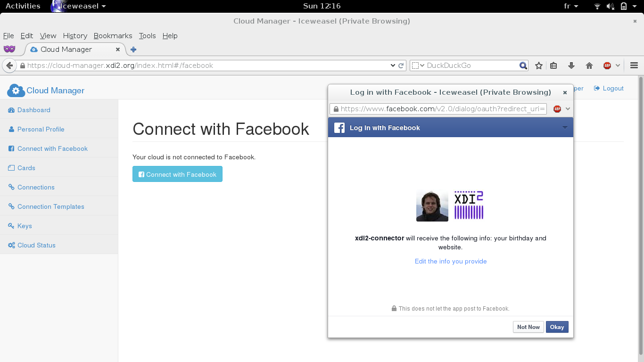Click the Cloud Manager logo icon

coord(16,90)
